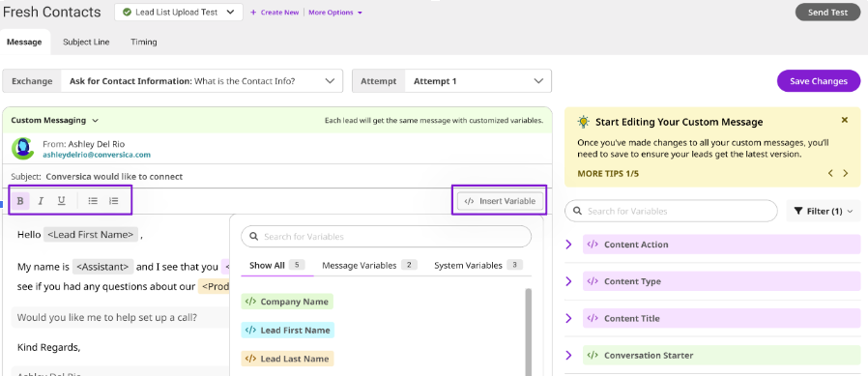Image resolution: width=868 pixels, height=376 pixels.
Task: Click the magnifier icon in right panel search
Action: [x=577, y=211]
